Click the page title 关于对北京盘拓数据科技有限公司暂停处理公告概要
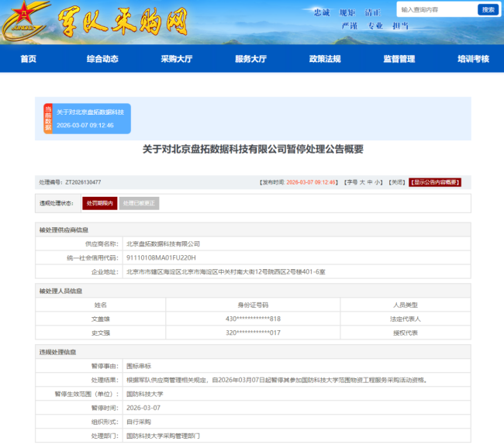Viewport: 504px width, 445px height. pyautogui.click(x=253, y=149)
